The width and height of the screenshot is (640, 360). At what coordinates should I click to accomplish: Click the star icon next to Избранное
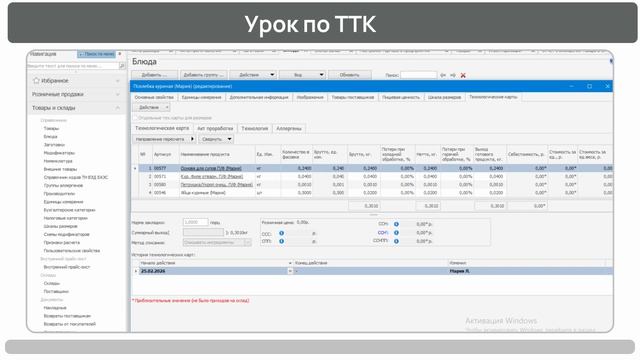(x=36, y=80)
